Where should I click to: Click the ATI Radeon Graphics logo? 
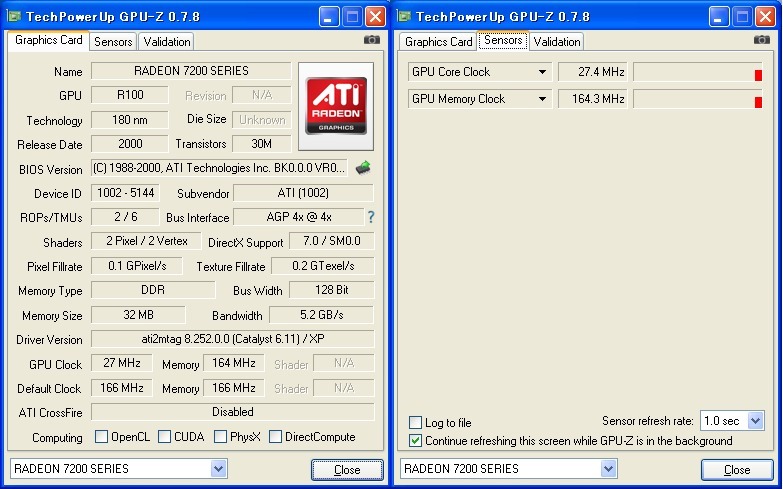[336, 106]
